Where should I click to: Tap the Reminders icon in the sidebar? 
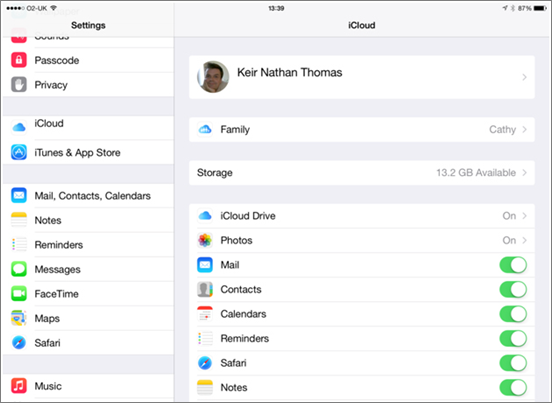(19, 244)
